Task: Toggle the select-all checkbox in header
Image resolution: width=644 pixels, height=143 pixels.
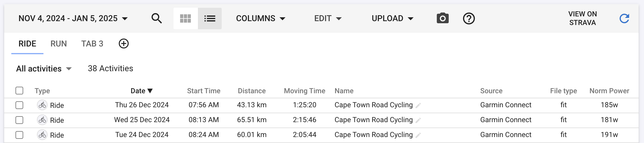Action: point(19,91)
